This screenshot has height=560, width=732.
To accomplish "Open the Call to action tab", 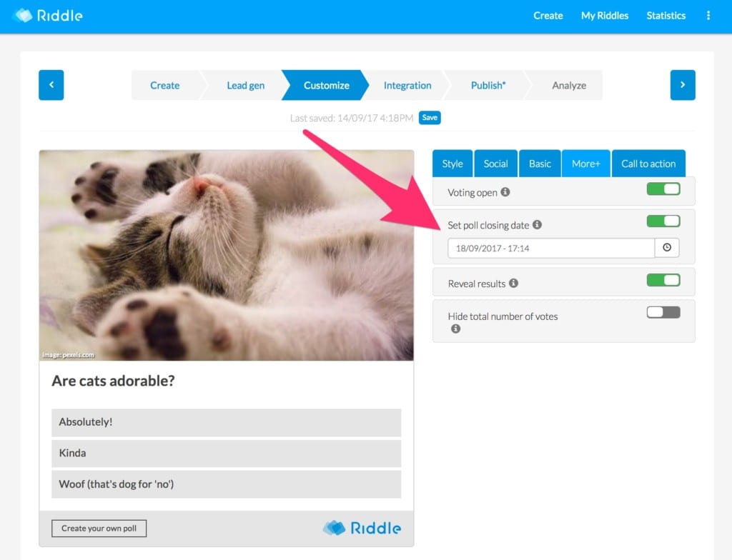I will pos(648,164).
